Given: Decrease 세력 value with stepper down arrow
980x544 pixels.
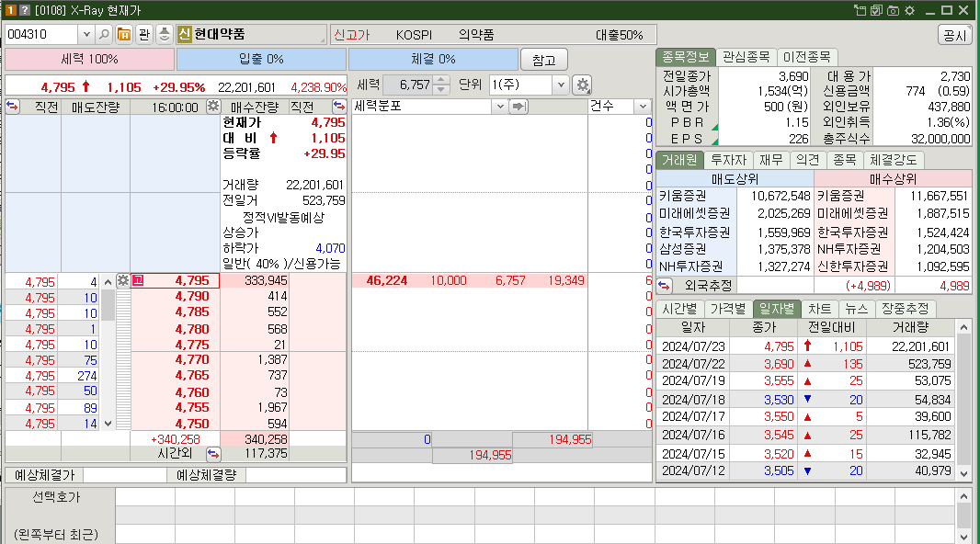Looking at the screenshot, I should [440, 89].
